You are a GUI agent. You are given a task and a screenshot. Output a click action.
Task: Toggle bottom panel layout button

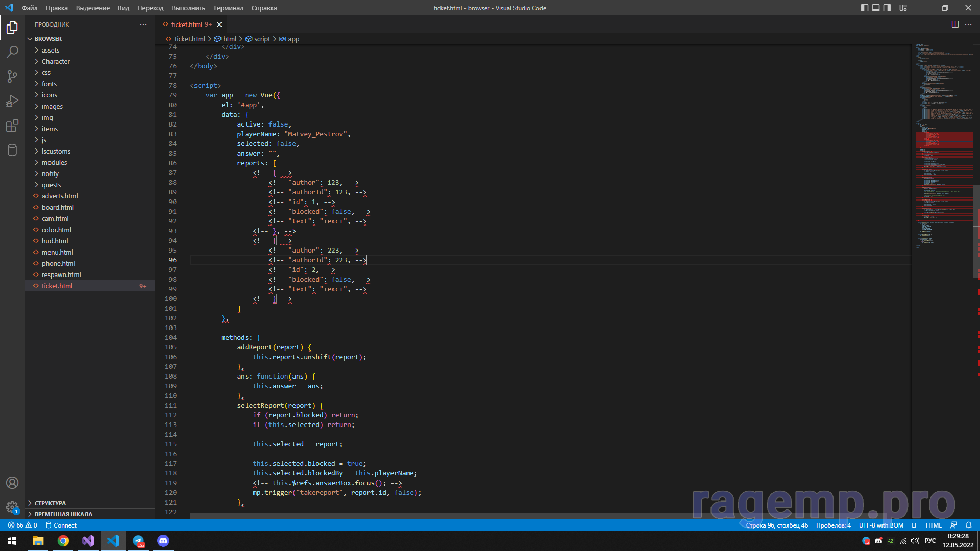(x=876, y=8)
